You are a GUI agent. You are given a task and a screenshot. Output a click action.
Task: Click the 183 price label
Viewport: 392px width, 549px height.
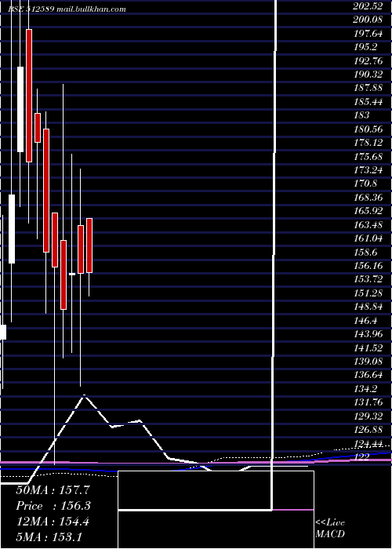coord(361,115)
